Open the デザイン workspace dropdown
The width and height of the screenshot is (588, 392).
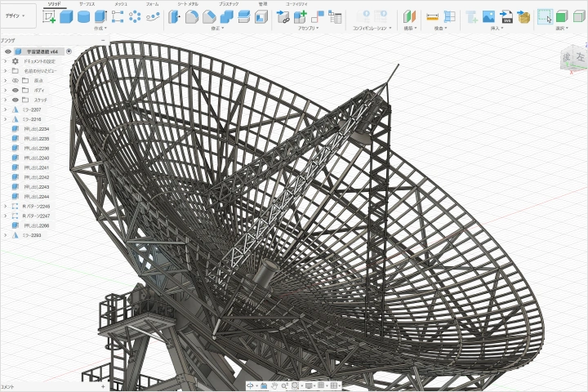pos(16,16)
